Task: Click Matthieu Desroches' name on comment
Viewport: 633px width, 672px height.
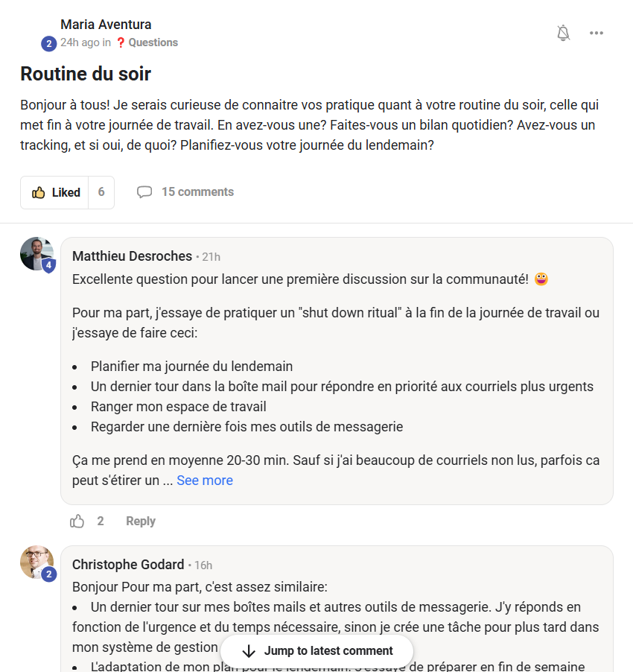Action: click(132, 256)
